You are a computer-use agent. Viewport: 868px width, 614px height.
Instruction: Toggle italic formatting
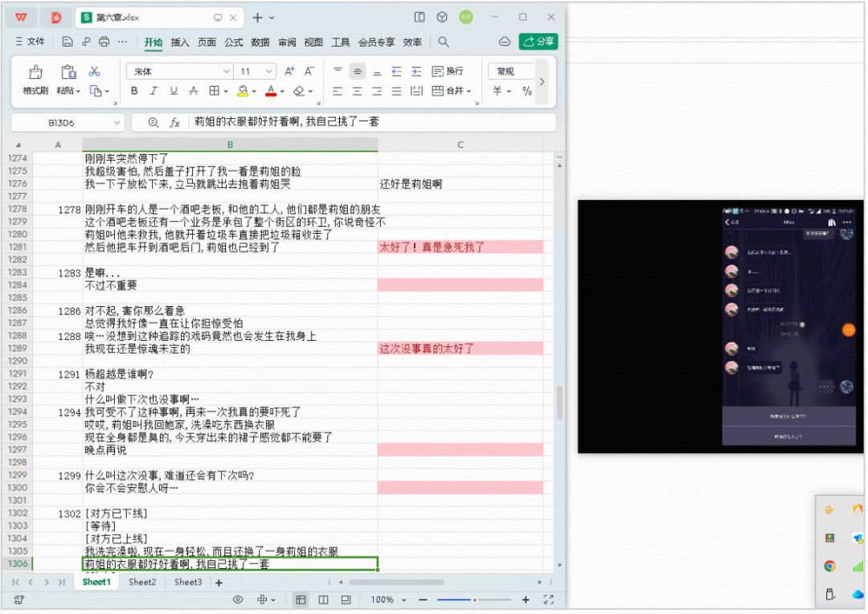[154, 91]
